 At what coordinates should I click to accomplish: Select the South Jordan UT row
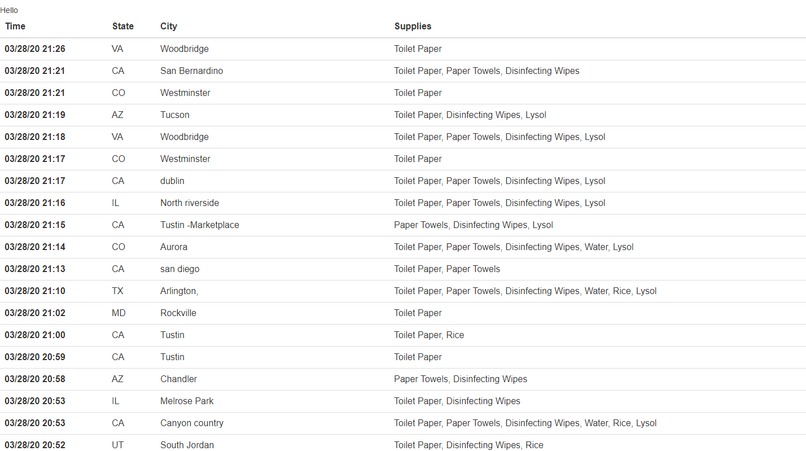point(403,443)
